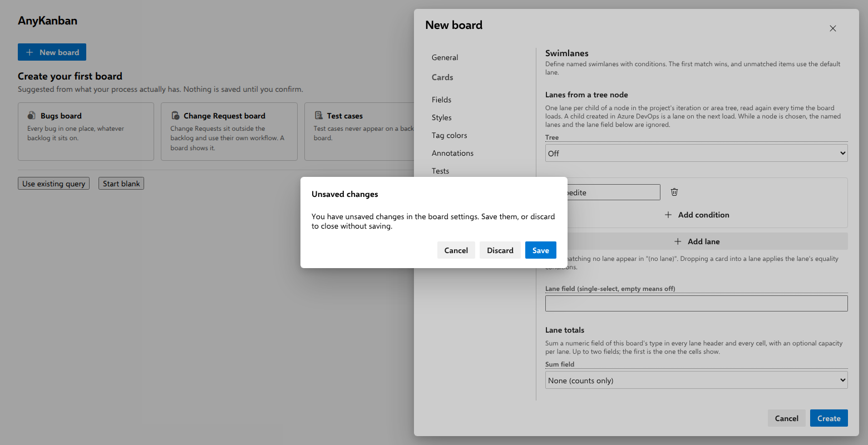Click the Add lane button

click(697, 241)
